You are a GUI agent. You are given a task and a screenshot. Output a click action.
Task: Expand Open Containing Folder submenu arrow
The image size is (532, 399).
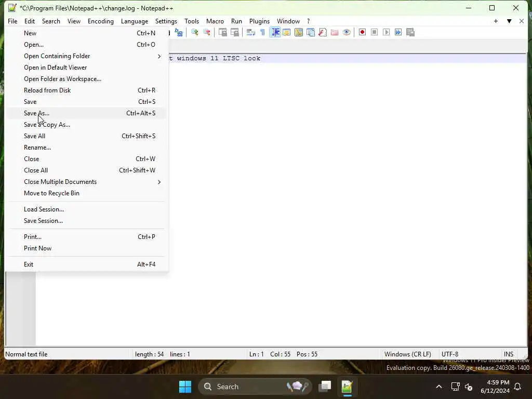coord(159,56)
